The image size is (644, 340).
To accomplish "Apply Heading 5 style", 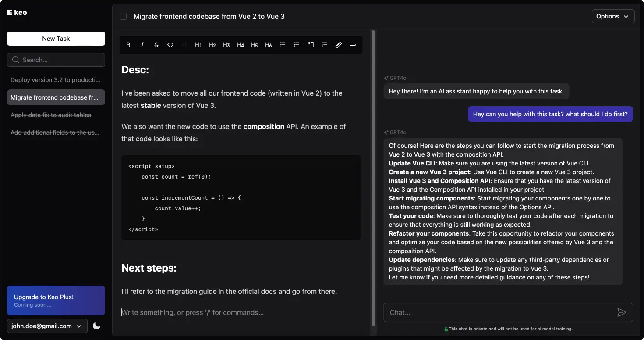I will pyautogui.click(x=255, y=45).
